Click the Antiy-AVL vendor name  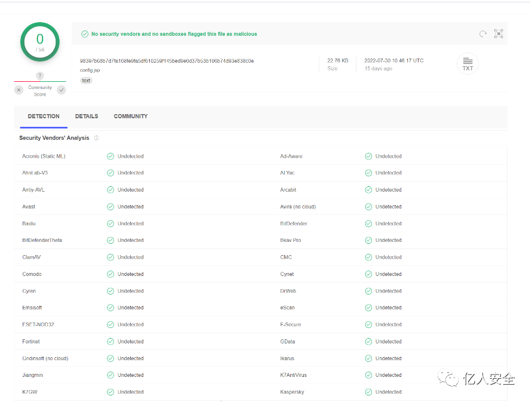pyautogui.click(x=33, y=190)
